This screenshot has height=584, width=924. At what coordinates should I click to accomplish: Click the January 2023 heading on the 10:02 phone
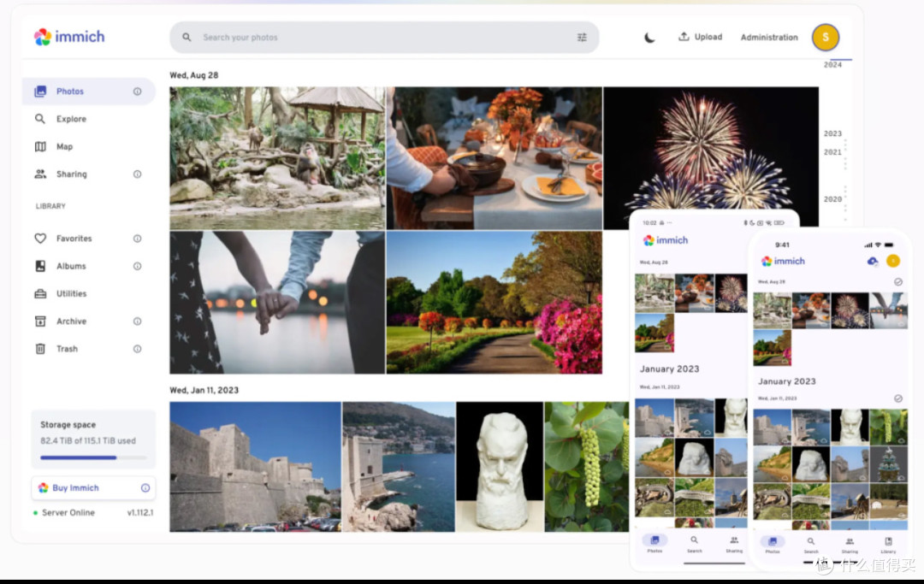(x=669, y=369)
